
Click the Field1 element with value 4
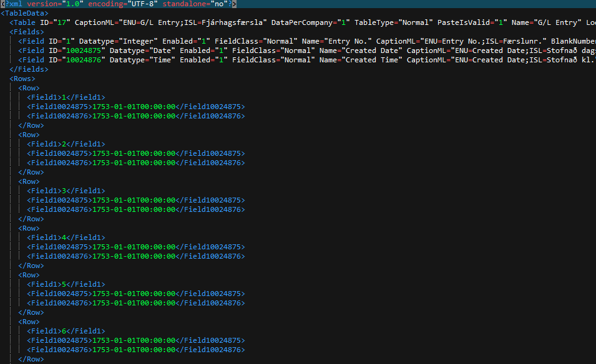pos(66,237)
